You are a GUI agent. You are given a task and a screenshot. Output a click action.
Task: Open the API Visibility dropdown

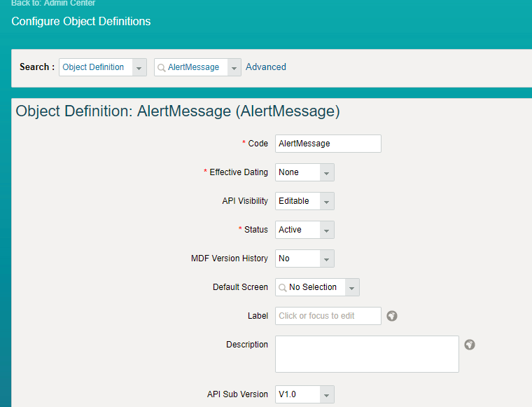327,201
